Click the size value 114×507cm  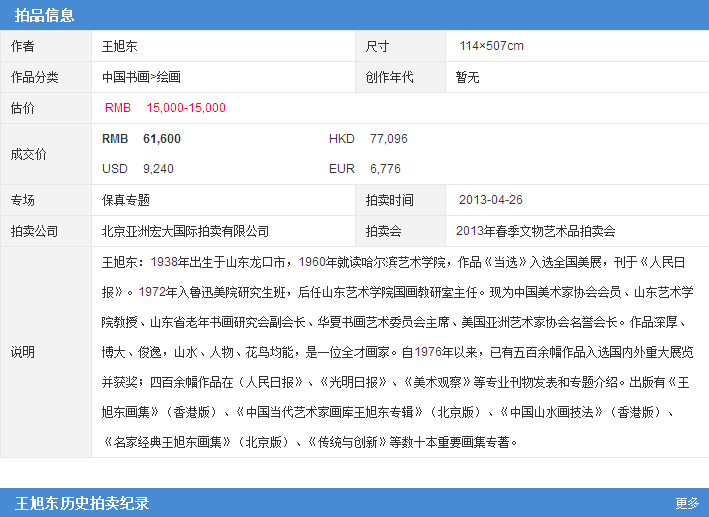tap(491, 46)
